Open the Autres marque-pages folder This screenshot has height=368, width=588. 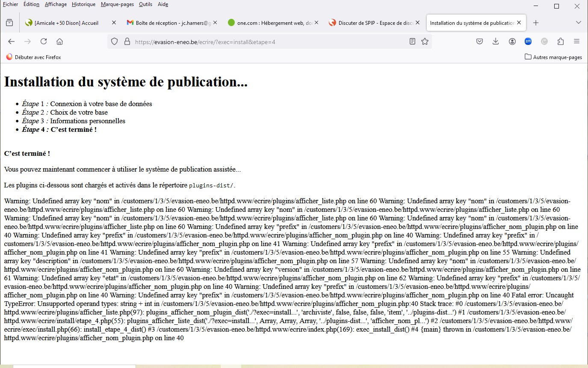click(x=553, y=57)
